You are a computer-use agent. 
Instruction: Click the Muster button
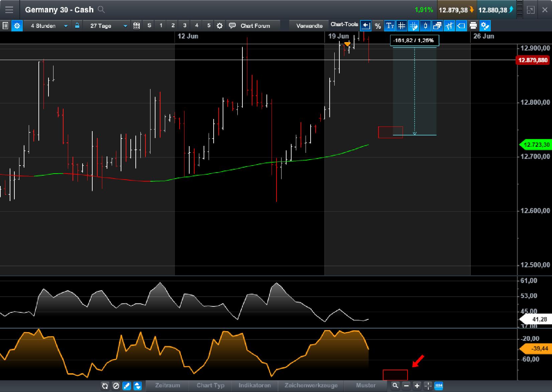(x=366, y=385)
